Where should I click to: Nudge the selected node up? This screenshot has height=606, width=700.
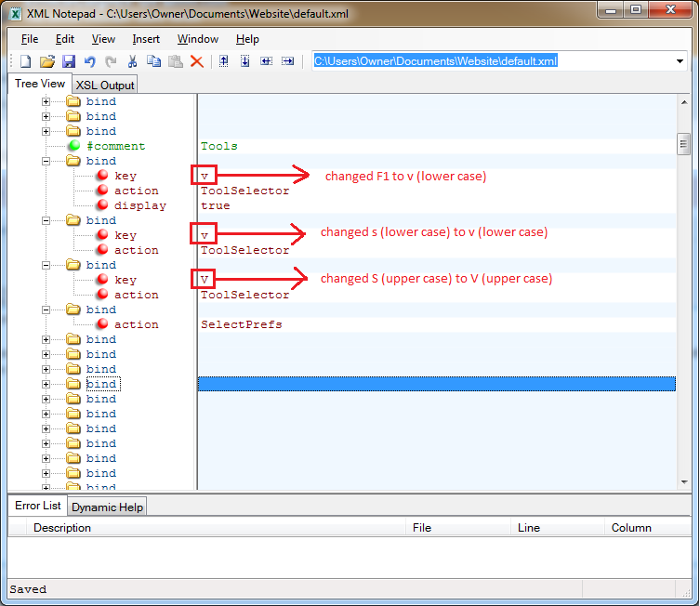[x=224, y=61]
